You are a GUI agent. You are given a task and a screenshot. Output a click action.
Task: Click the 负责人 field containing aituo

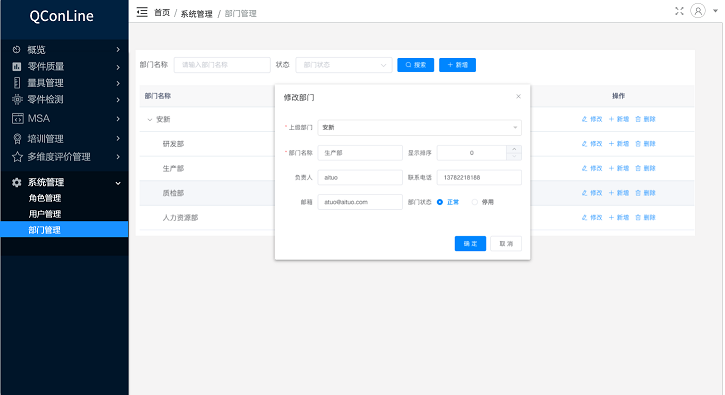(360, 177)
